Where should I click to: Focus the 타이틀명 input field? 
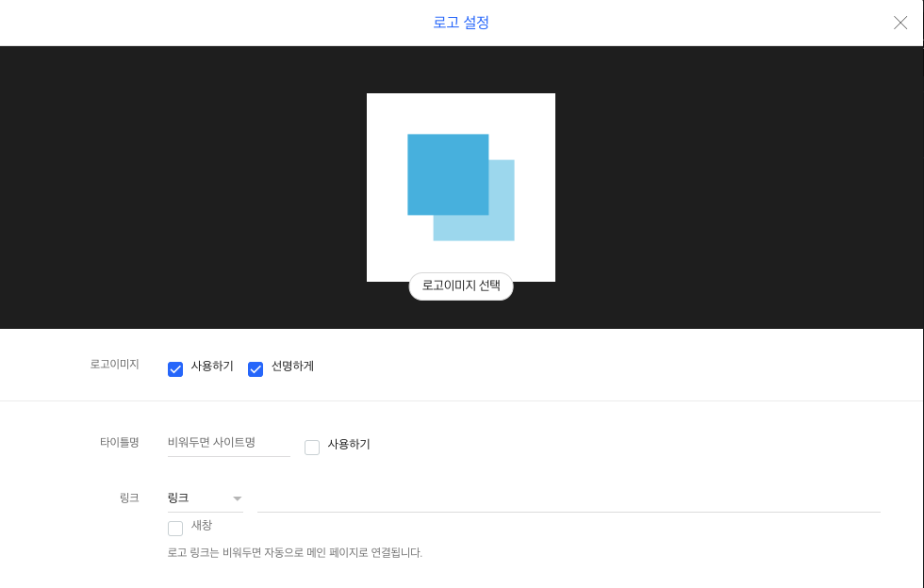[228, 443]
